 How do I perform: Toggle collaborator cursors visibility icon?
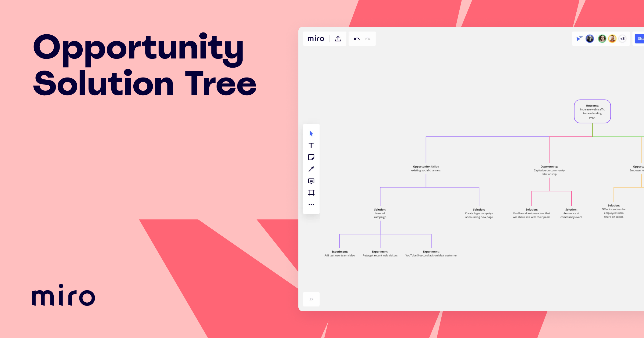coord(579,38)
